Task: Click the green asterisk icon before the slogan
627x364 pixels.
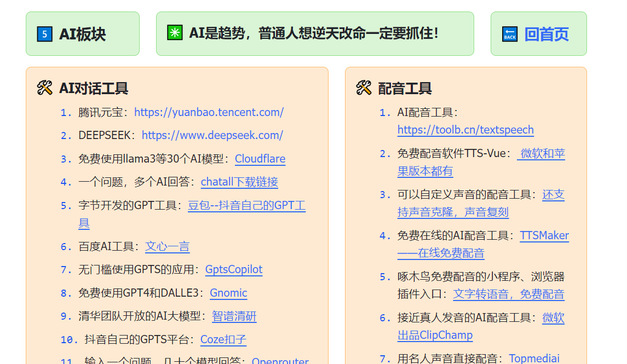Action: (x=174, y=33)
